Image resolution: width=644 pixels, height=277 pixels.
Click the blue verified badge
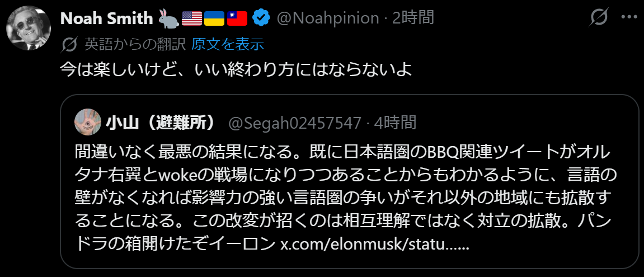tap(261, 18)
